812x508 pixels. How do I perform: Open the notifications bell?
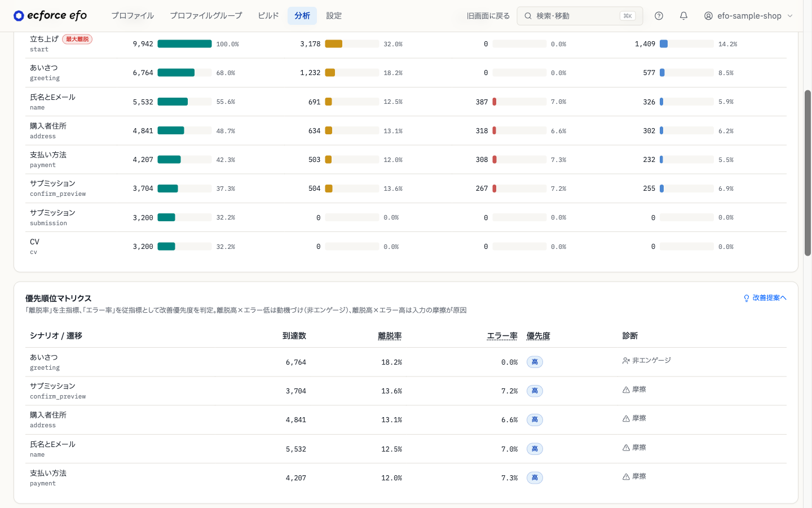683,16
